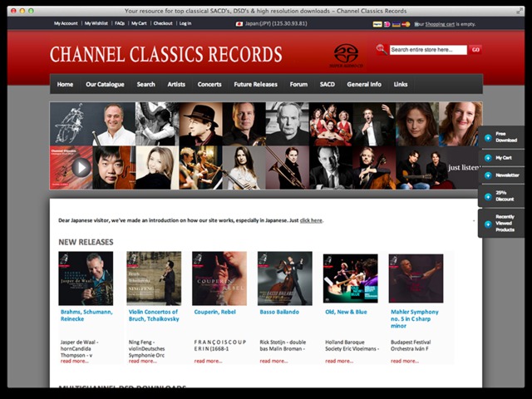Click 'Mahler Symphony no. 5' title link
The width and height of the screenshot is (532, 399).
coord(415,319)
